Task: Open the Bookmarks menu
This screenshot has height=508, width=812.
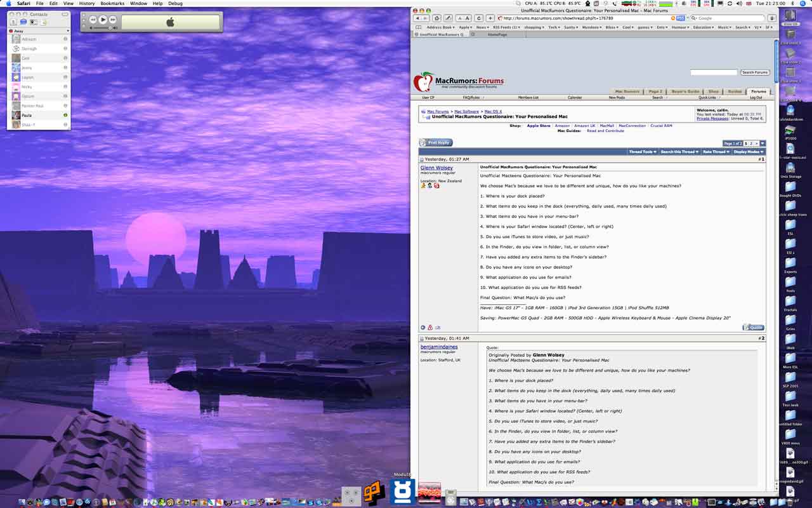Action: coord(112,3)
